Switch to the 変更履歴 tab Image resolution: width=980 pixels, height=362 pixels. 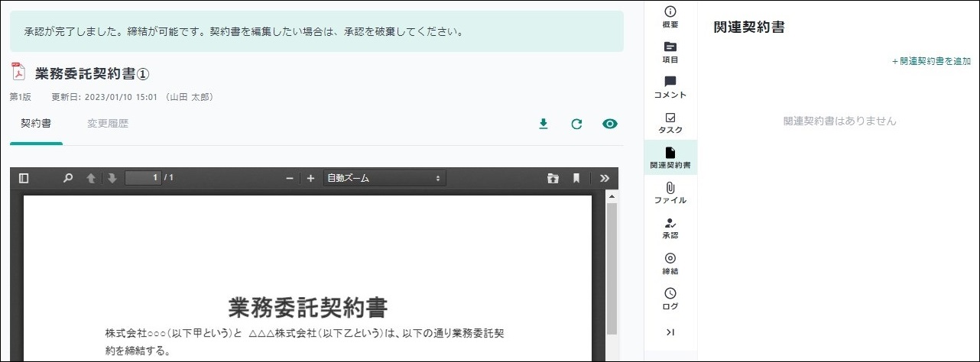(108, 123)
